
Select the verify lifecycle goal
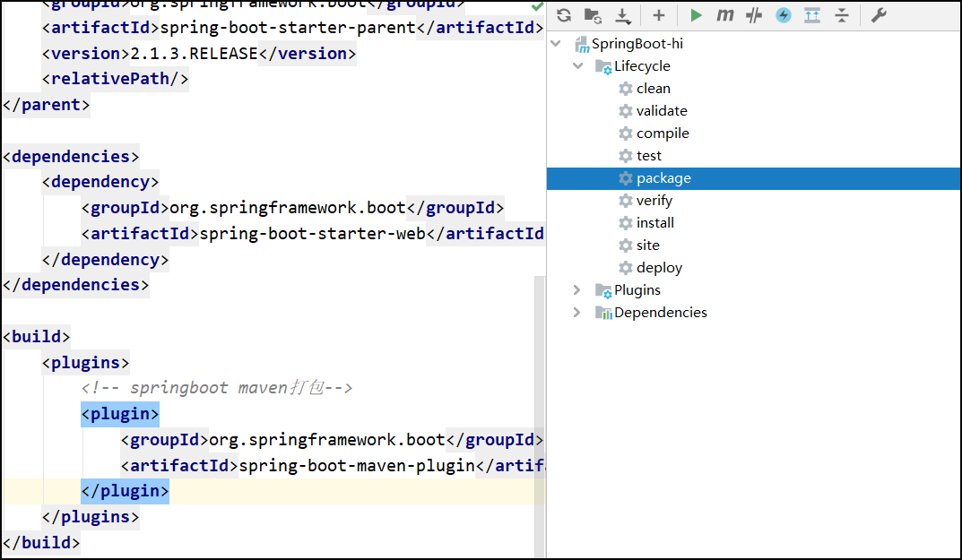654,201
